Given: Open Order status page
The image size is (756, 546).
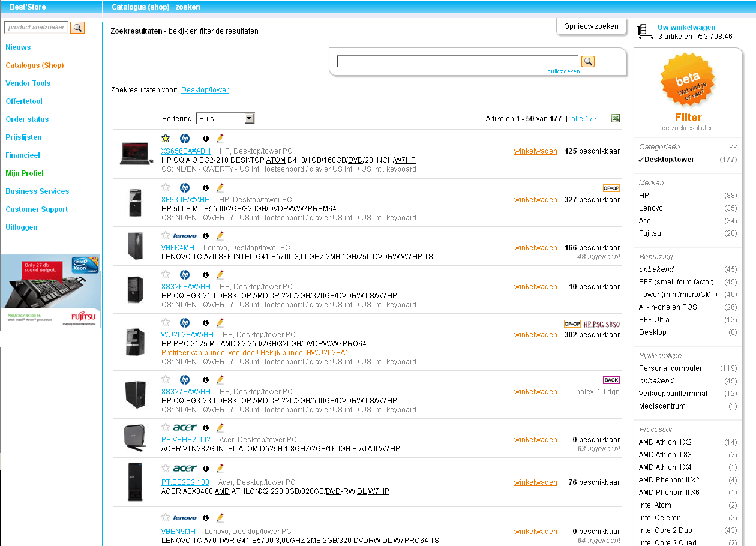Looking at the screenshot, I should pos(27,119).
